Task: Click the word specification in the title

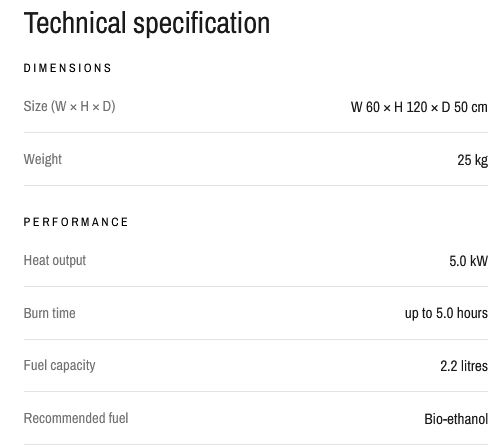Action: [202, 24]
